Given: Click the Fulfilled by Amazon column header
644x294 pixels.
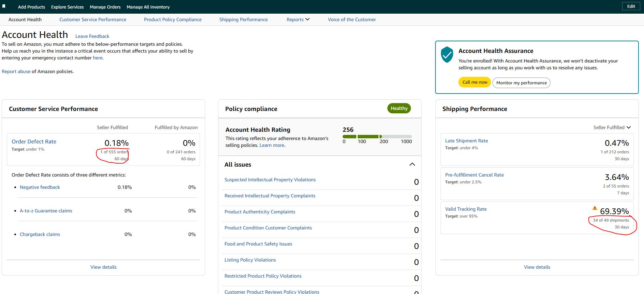Looking at the screenshot, I should (176, 127).
